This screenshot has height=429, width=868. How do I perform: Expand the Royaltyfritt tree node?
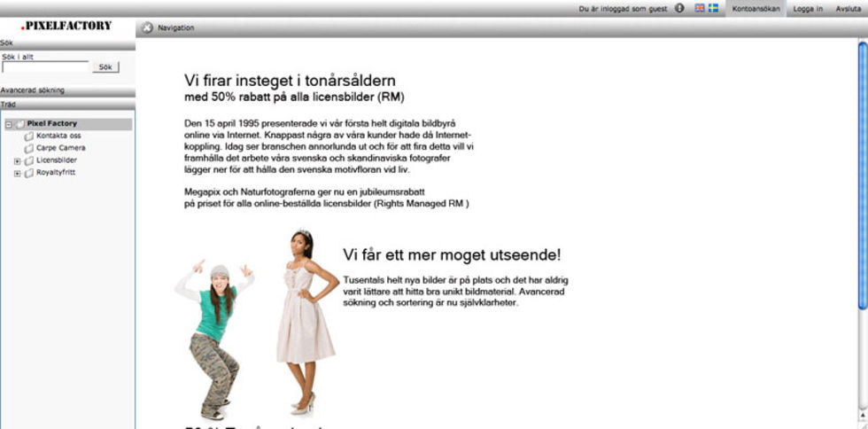pos(17,174)
